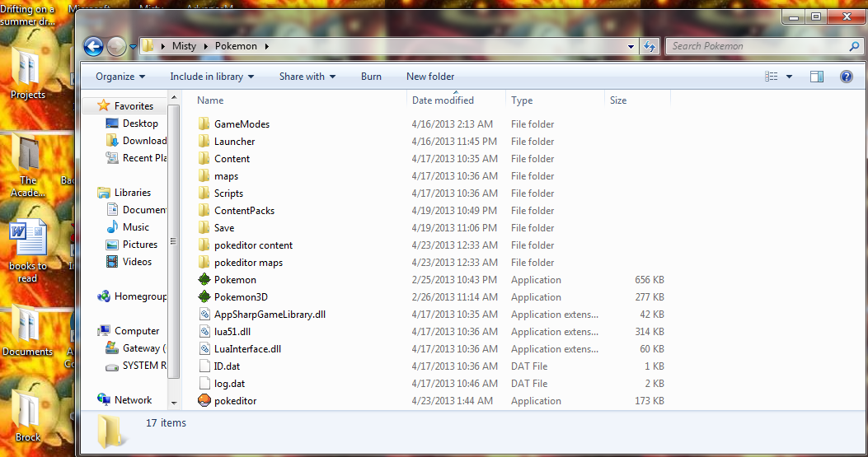Viewport: 868px width, 457px height.
Task: Select the log.dat file icon
Action: [x=204, y=384]
